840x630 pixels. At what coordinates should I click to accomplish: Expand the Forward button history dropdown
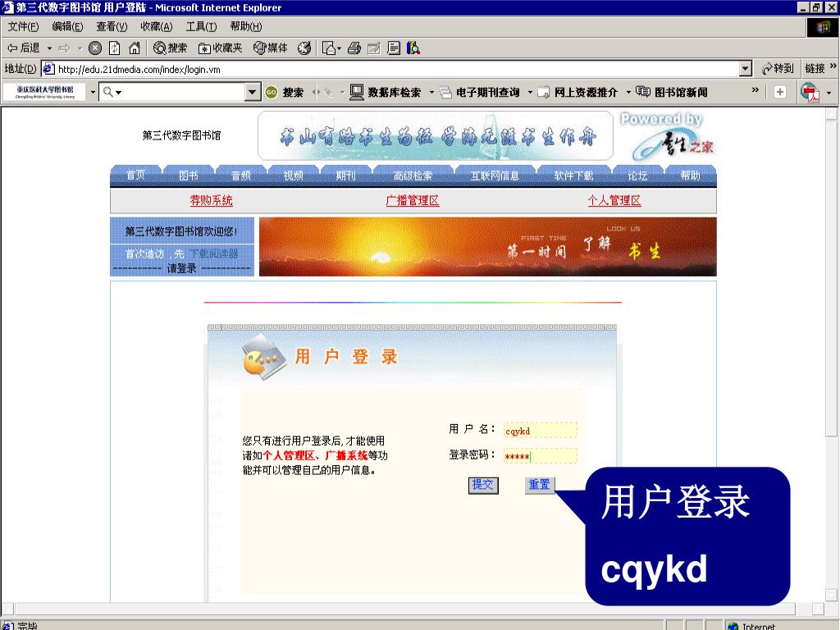(80, 48)
